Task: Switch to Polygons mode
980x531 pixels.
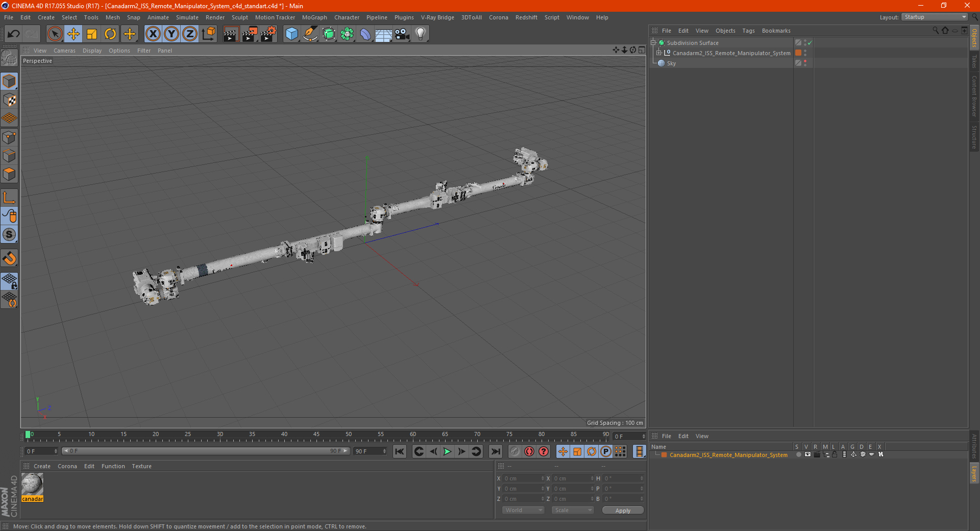Action: [9, 174]
